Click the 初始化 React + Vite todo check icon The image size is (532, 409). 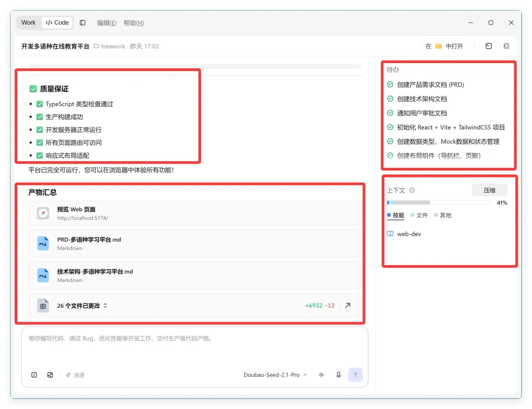point(390,127)
